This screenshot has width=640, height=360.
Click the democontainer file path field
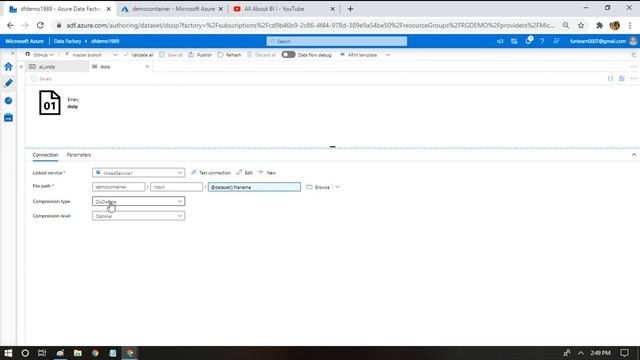click(x=119, y=187)
